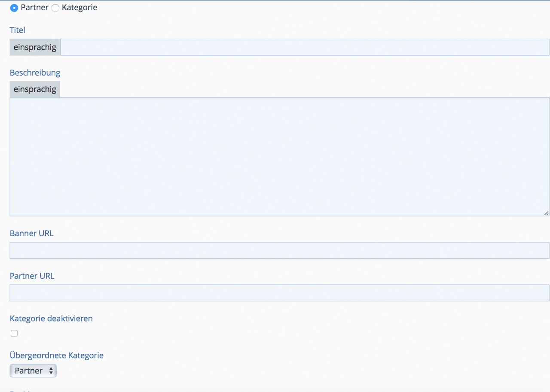Click the Beschreibung textarea resize handle
The width and height of the screenshot is (550, 392).
click(546, 213)
